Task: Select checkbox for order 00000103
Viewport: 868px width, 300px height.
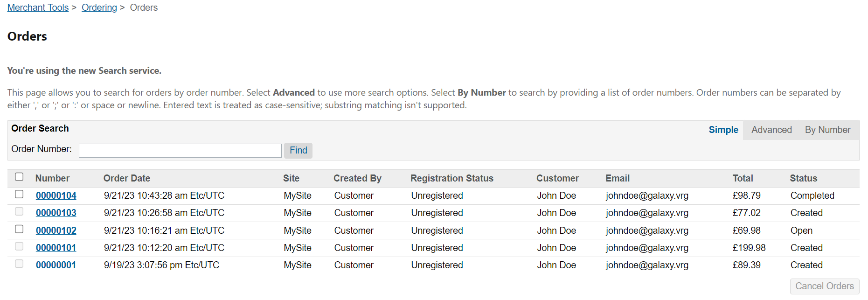Action: pos(19,211)
